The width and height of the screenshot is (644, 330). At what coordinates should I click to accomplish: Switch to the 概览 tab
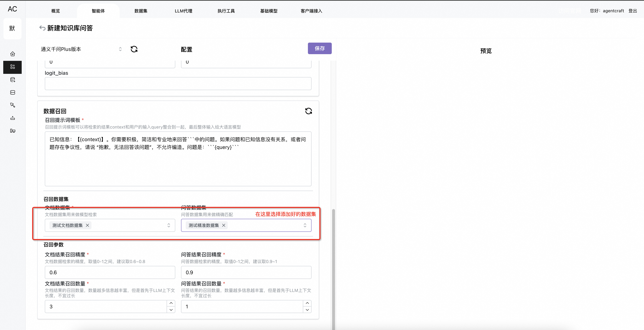55,11
